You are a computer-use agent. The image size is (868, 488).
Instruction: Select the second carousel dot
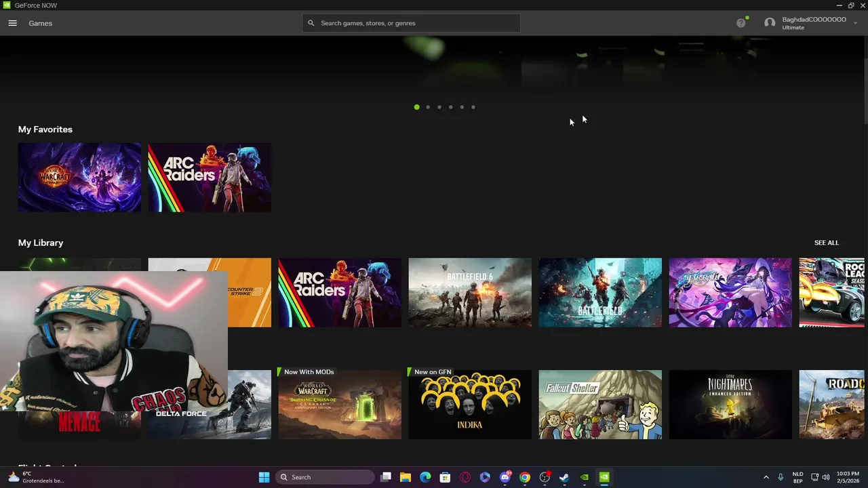(x=428, y=107)
